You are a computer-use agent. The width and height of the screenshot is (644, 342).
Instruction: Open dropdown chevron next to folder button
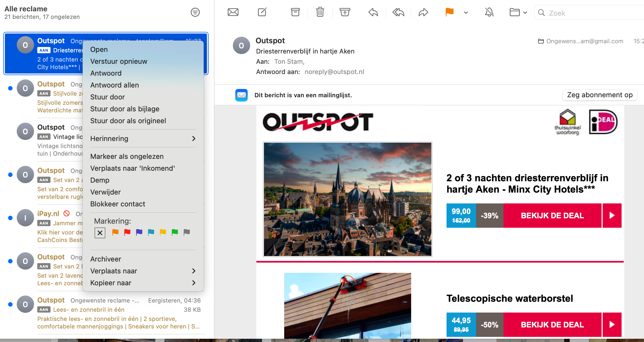tap(525, 12)
